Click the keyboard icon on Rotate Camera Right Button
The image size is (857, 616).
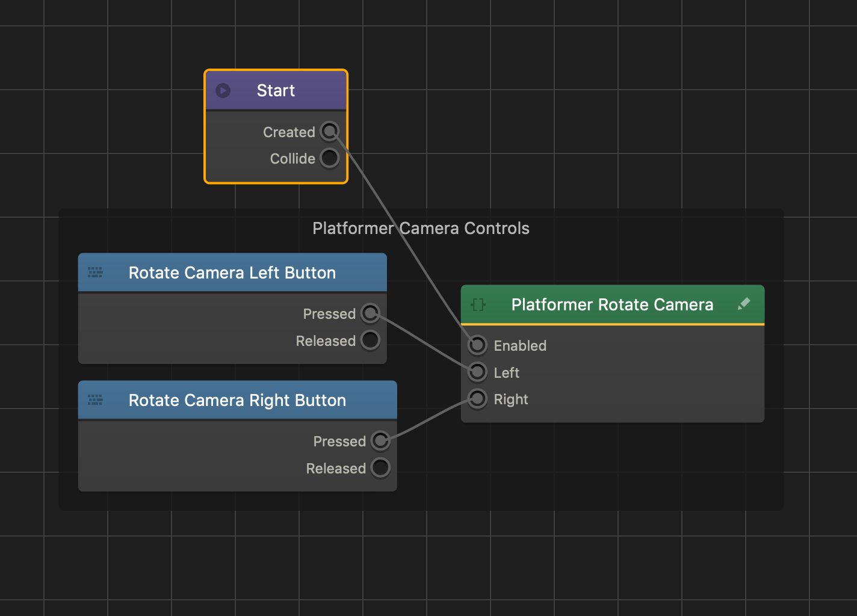pyautogui.click(x=95, y=400)
